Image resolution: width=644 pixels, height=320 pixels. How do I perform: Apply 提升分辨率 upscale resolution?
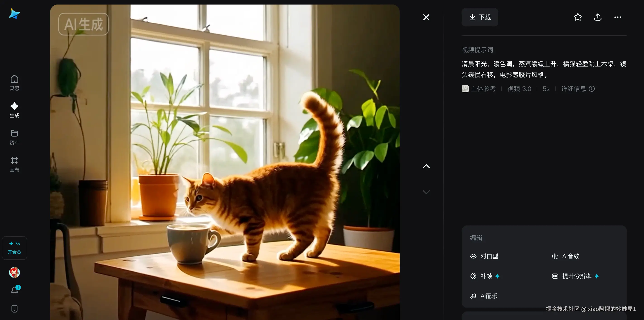click(575, 276)
